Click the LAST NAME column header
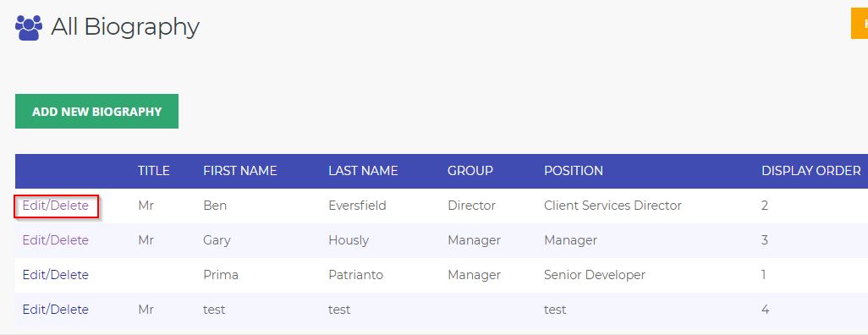 point(363,171)
